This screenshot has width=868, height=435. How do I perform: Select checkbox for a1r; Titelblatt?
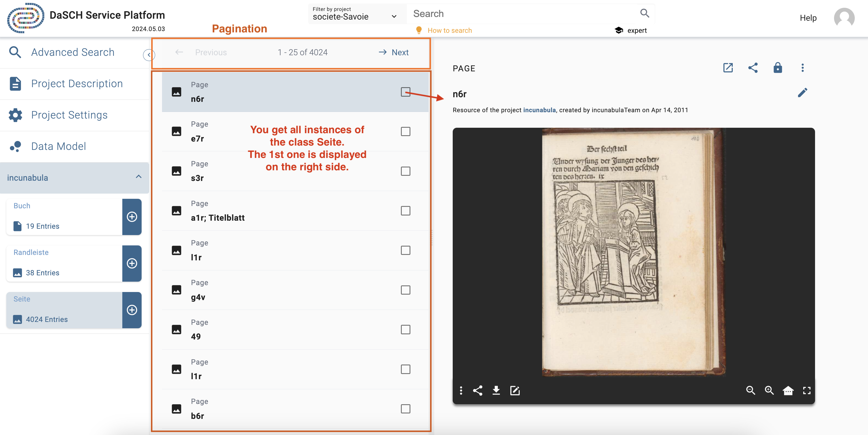click(x=405, y=211)
